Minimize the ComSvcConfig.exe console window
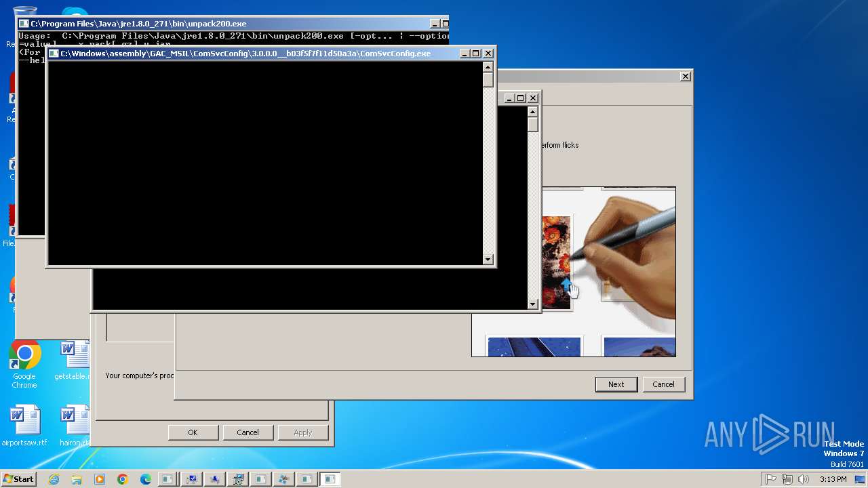The width and height of the screenshot is (868, 488). coord(465,54)
